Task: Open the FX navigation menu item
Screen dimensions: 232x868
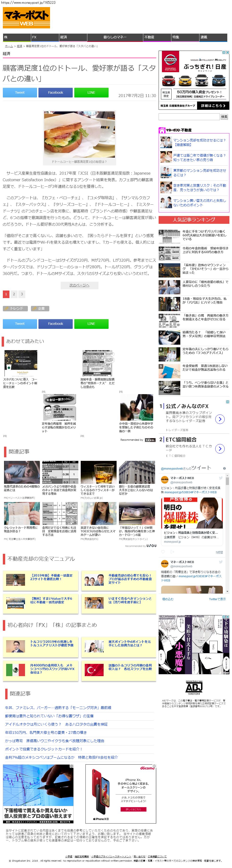Action: (x=34, y=37)
